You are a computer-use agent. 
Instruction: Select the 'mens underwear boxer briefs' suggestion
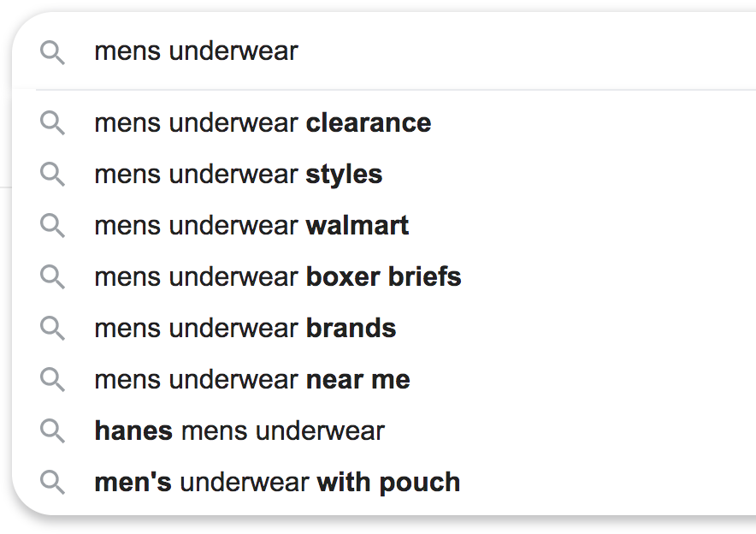[278, 277]
